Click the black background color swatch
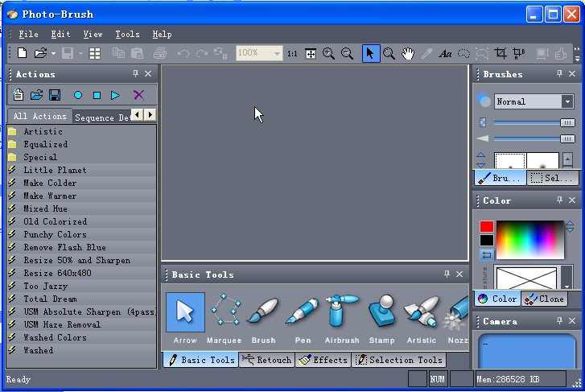 point(487,241)
